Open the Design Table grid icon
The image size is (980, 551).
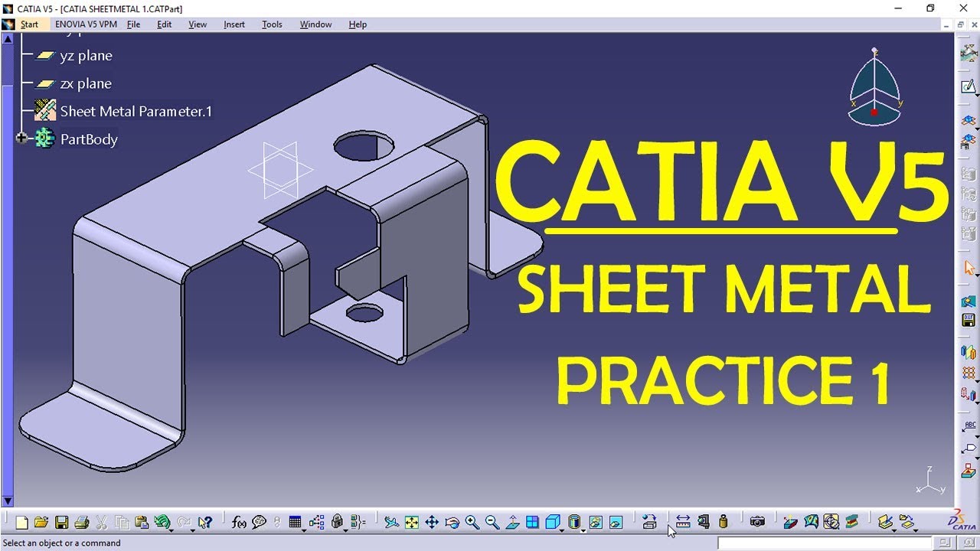point(295,523)
